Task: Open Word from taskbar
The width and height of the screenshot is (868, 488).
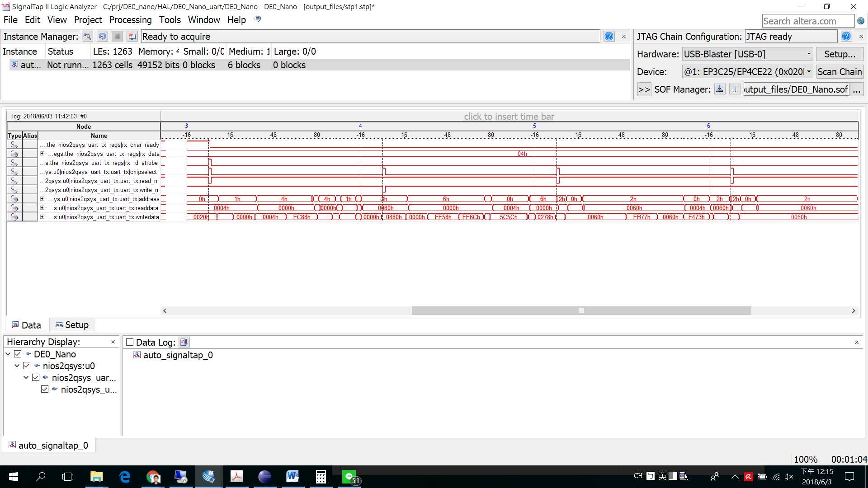Action: 292,476
